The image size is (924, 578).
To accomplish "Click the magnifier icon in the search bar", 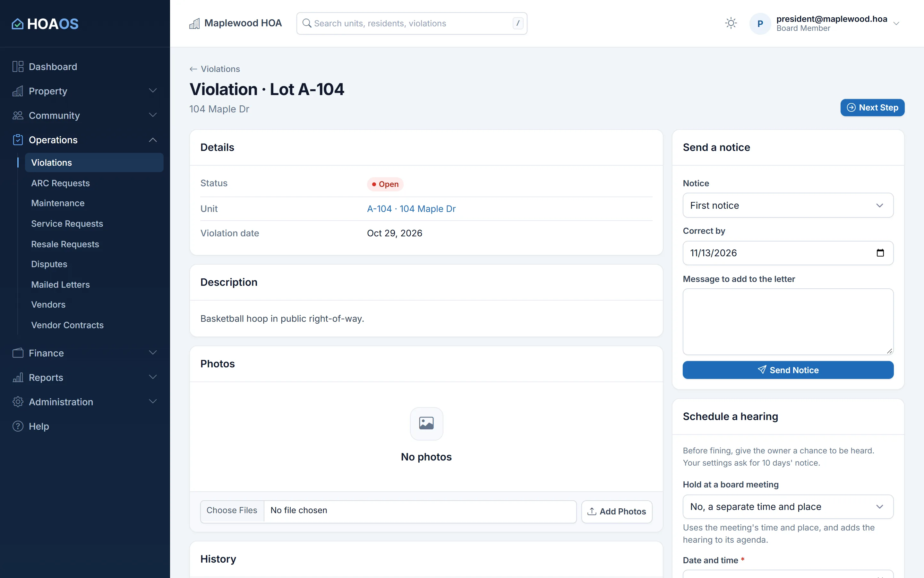I will 307,23.
